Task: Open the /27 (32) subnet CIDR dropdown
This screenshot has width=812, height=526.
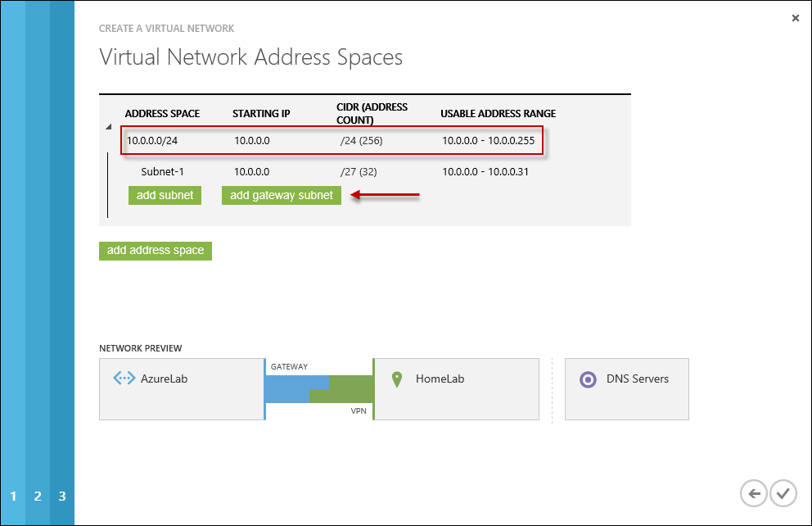Action: click(x=359, y=172)
